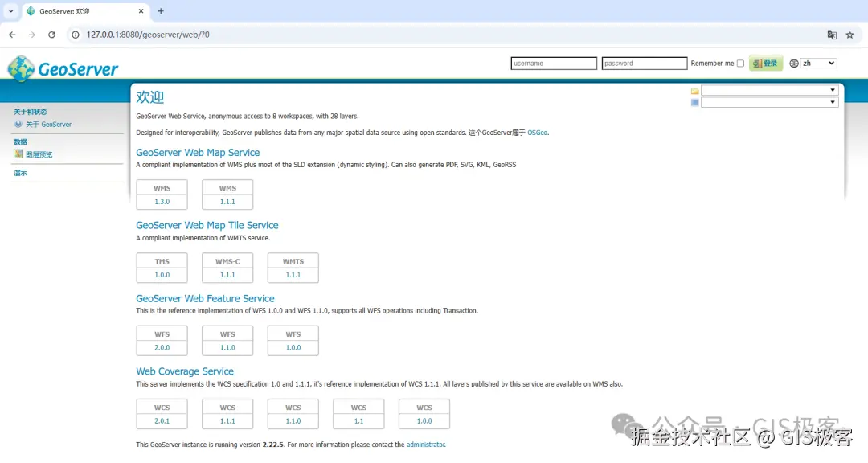
Task: Click the globe language icon
Action: click(x=794, y=64)
